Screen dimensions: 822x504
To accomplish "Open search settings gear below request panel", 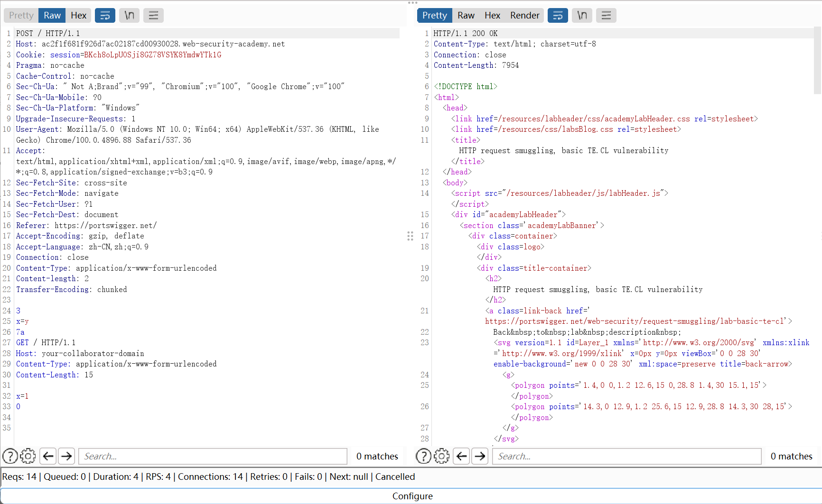I will [x=28, y=456].
